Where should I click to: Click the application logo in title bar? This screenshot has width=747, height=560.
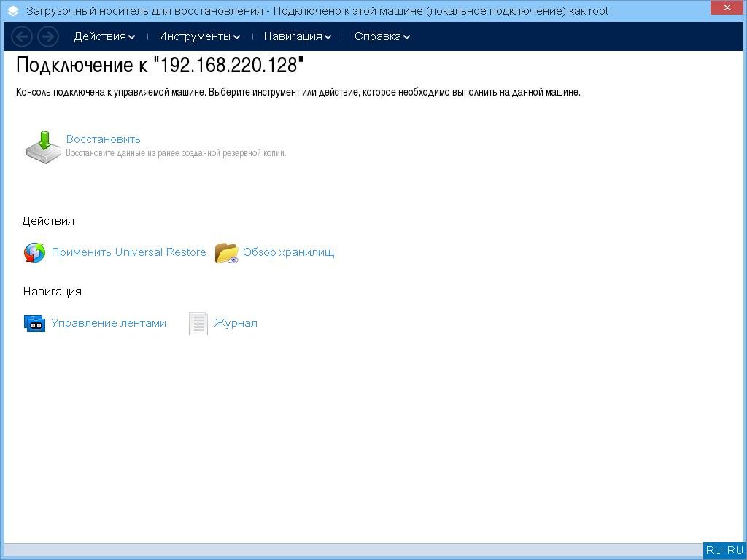[x=13, y=11]
